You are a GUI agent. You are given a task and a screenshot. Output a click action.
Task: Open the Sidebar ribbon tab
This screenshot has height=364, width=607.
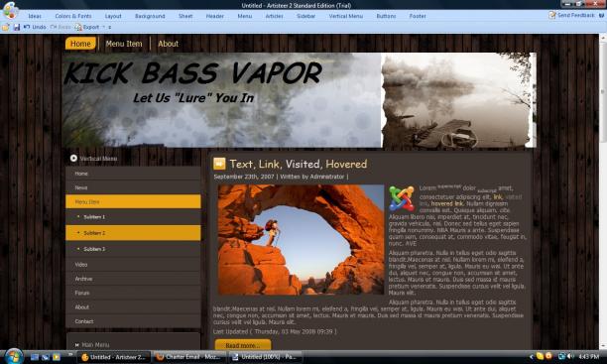click(x=305, y=16)
